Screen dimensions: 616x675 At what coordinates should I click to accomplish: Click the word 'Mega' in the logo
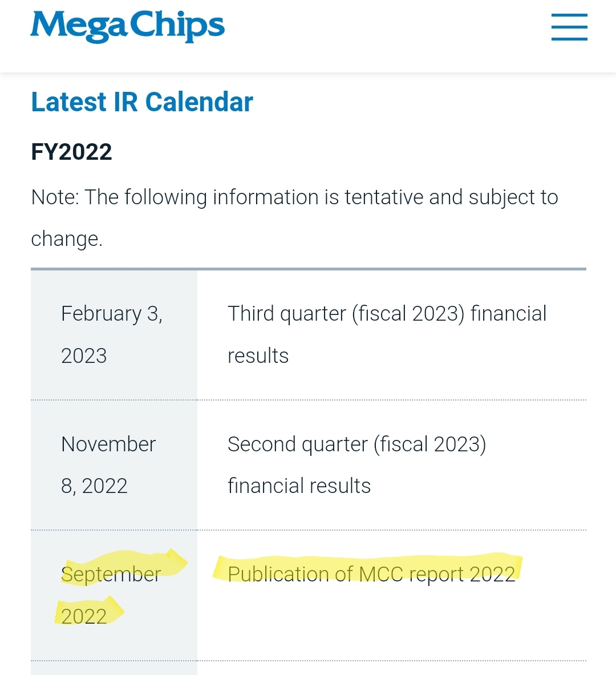[79, 27]
